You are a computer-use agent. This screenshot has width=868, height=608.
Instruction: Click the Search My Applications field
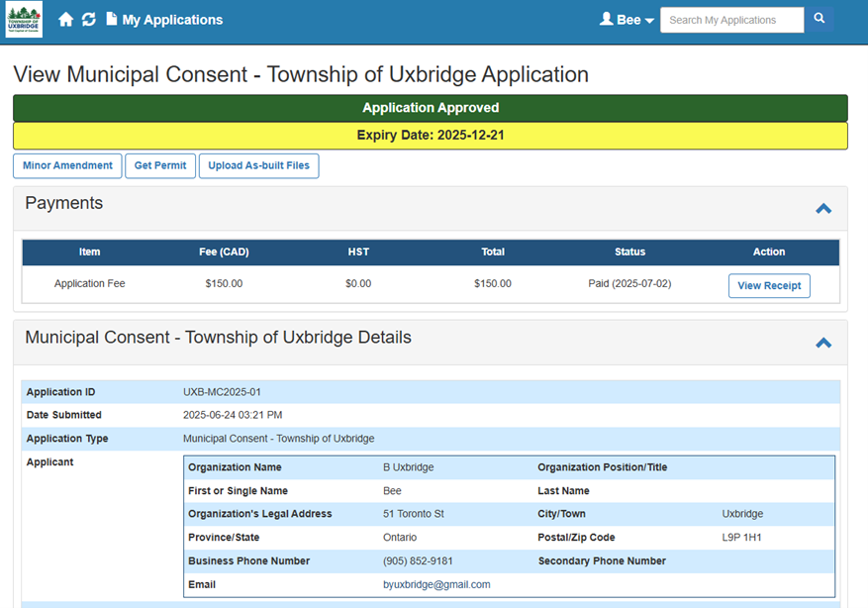coord(731,20)
